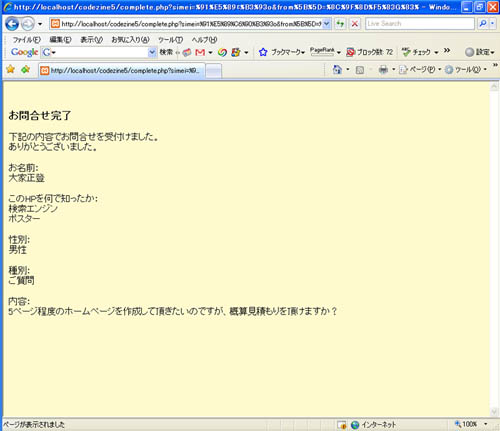Open the Print options dropdown arrow

point(393,70)
